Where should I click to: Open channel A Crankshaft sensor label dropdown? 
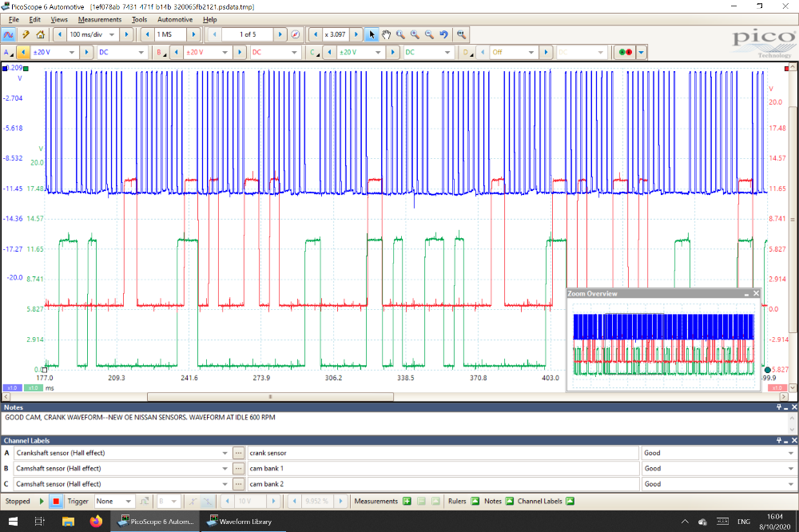pos(225,453)
